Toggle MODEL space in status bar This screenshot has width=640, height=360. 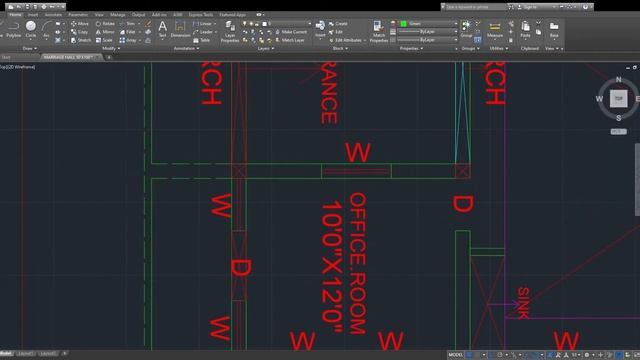pyautogui.click(x=456, y=355)
